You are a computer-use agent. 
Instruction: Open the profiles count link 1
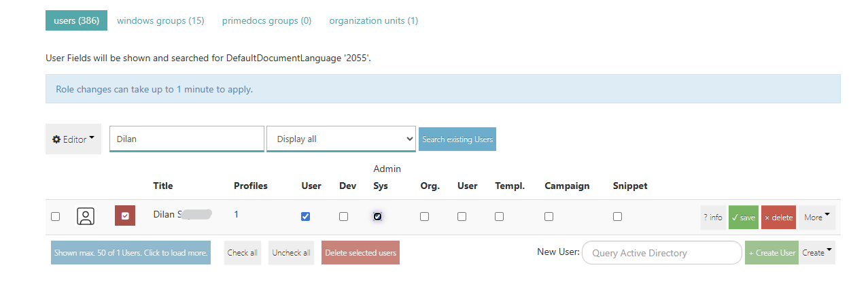click(x=236, y=214)
